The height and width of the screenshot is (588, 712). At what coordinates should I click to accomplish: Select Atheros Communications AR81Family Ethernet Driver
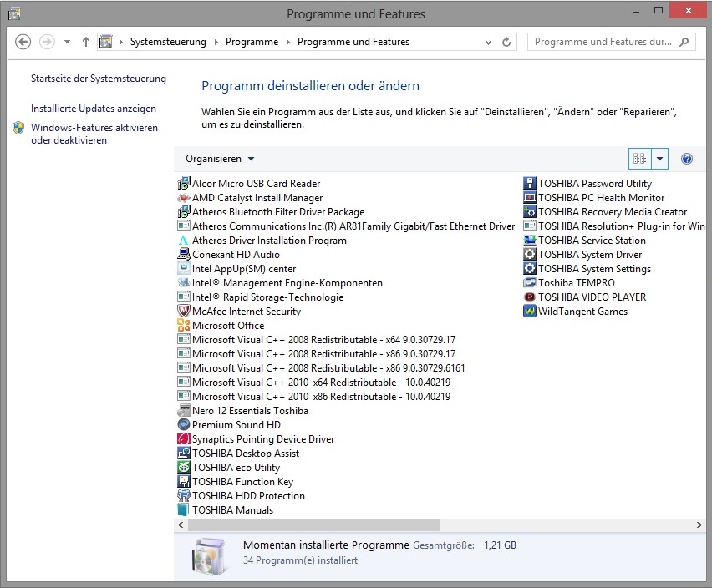tap(346, 226)
